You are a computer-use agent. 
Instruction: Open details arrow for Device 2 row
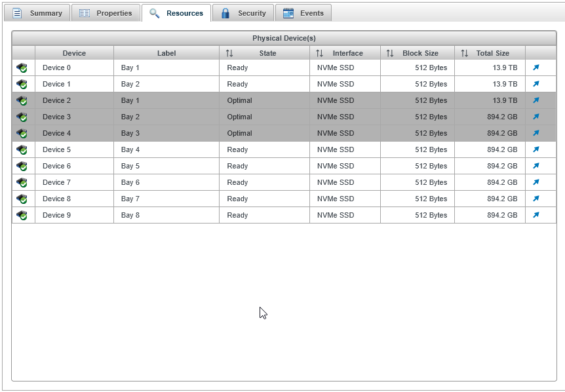(x=536, y=100)
